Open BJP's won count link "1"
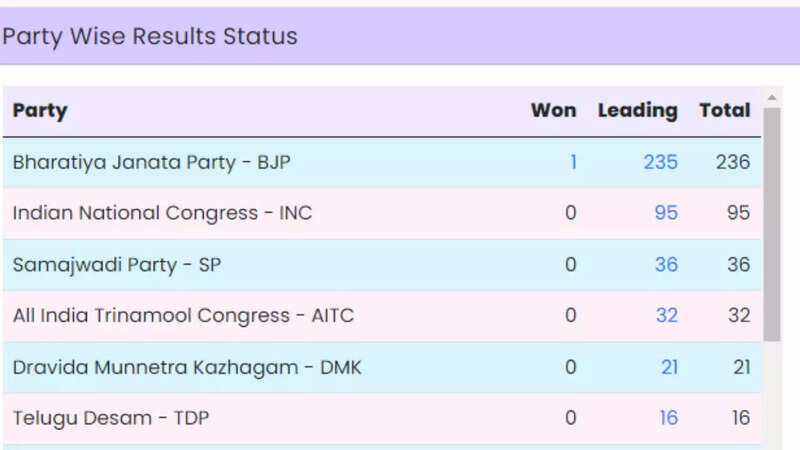 tap(573, 162)
